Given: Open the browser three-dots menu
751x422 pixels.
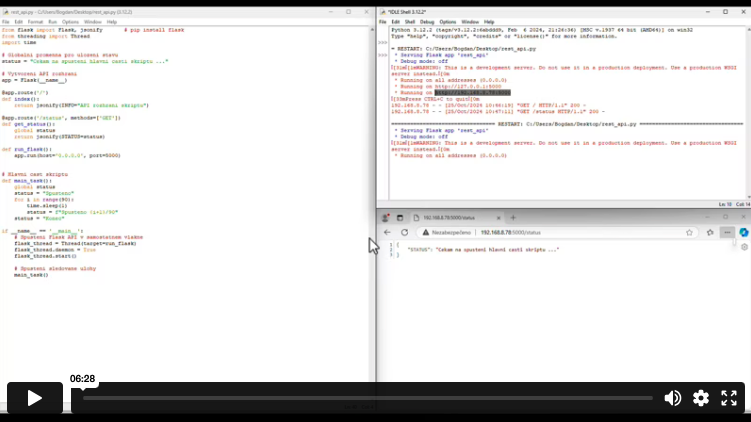Looking at the screenshot, I should point(726,232).
